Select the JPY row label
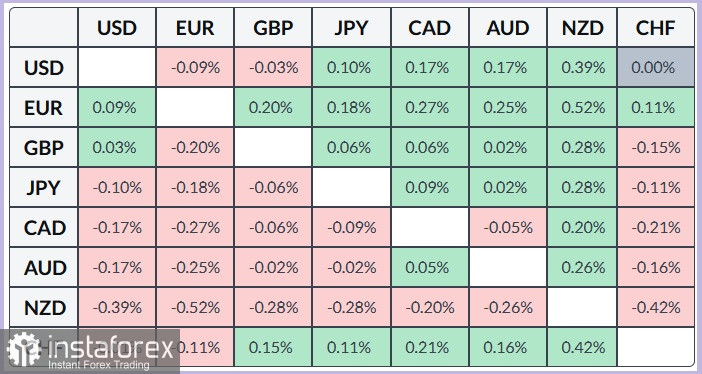 43,187
